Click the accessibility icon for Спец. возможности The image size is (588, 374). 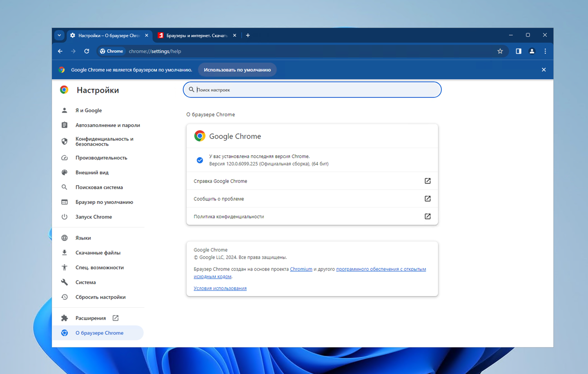point(65,268)
